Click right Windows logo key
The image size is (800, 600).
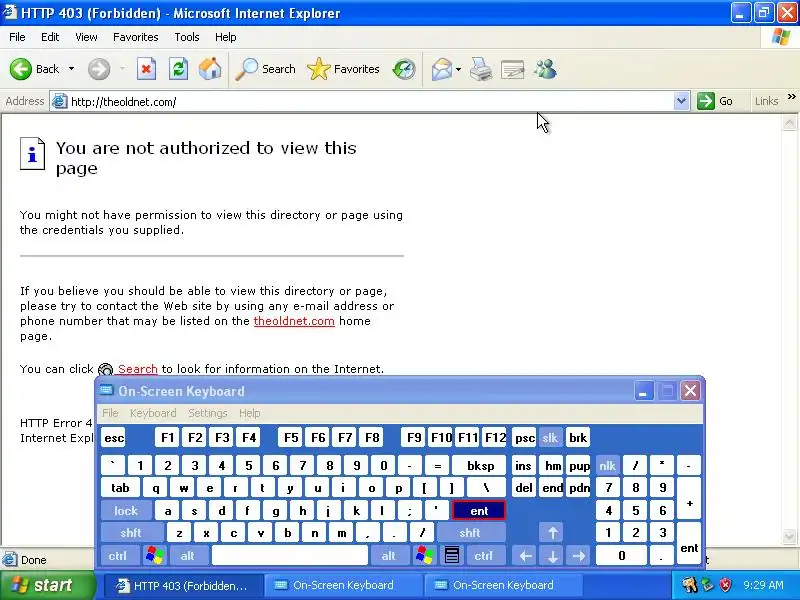424,556
